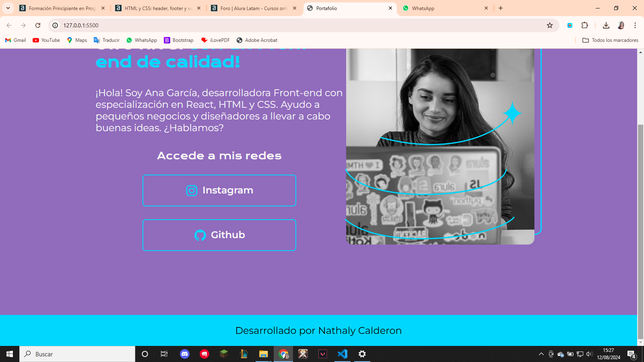Click the Instagram logo icon
Screen dimensions: 644x362
(x=192, y=190)
